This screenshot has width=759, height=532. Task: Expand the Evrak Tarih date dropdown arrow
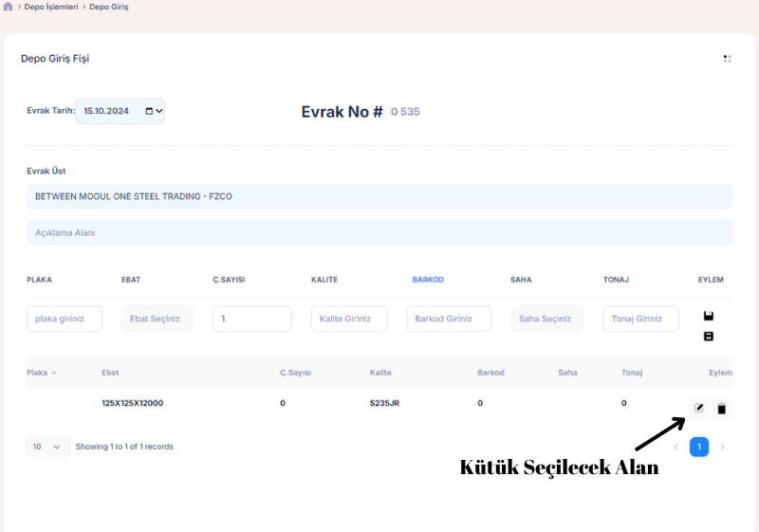(158, 111)
